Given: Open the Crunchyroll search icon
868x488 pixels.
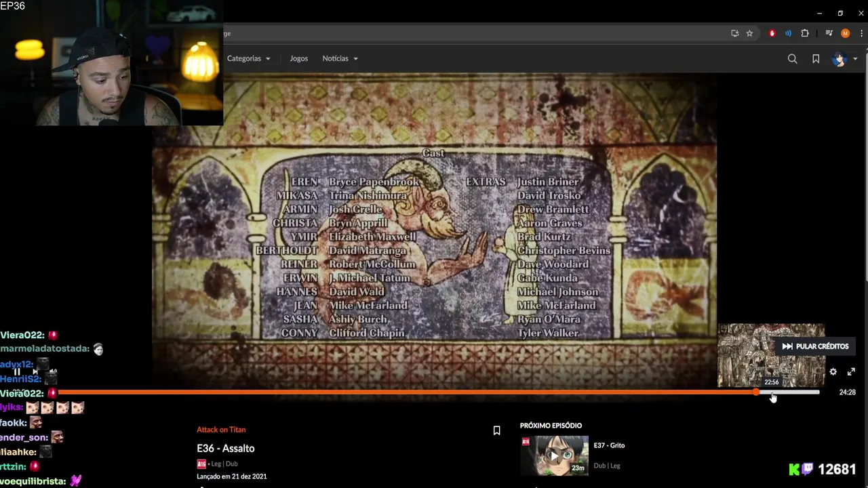Looking at the screenshot, I should [x=792, y=59].
